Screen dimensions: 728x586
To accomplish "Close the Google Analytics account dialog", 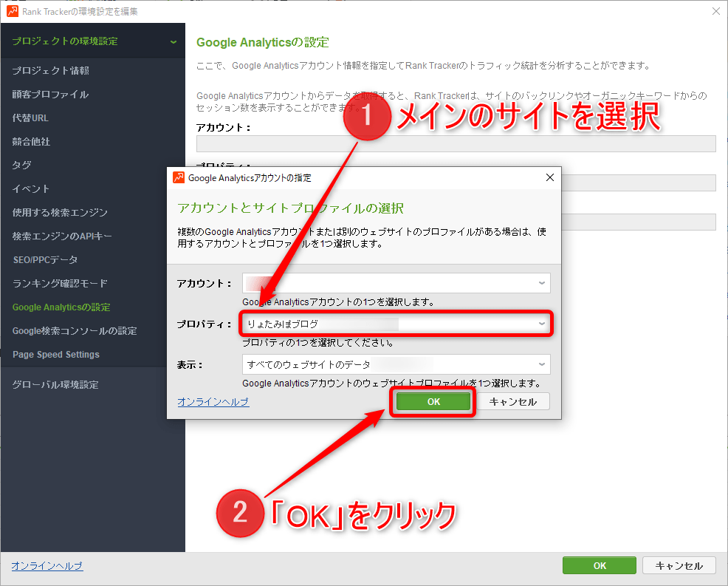I will tap(549, 177).
